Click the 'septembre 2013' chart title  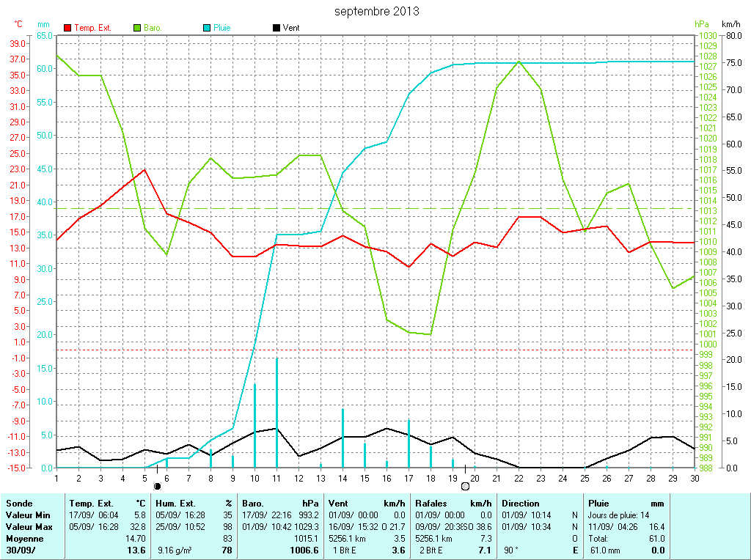point(377,11)
